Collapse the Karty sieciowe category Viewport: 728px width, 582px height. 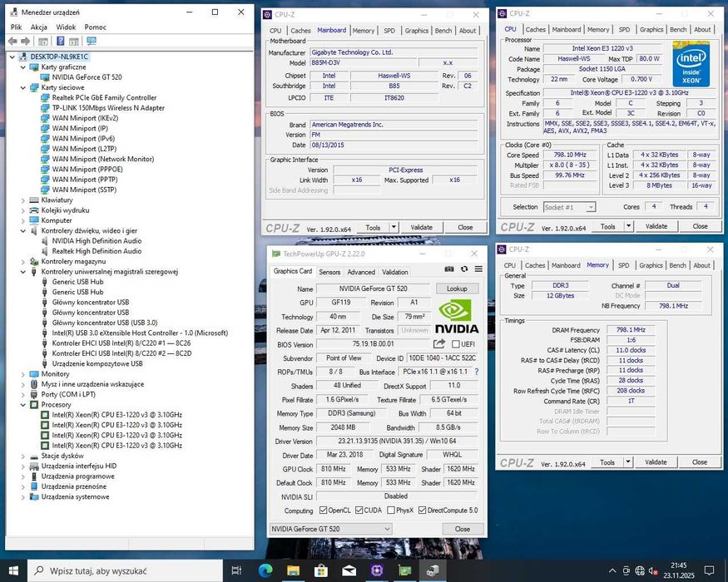tap(23, 87)
